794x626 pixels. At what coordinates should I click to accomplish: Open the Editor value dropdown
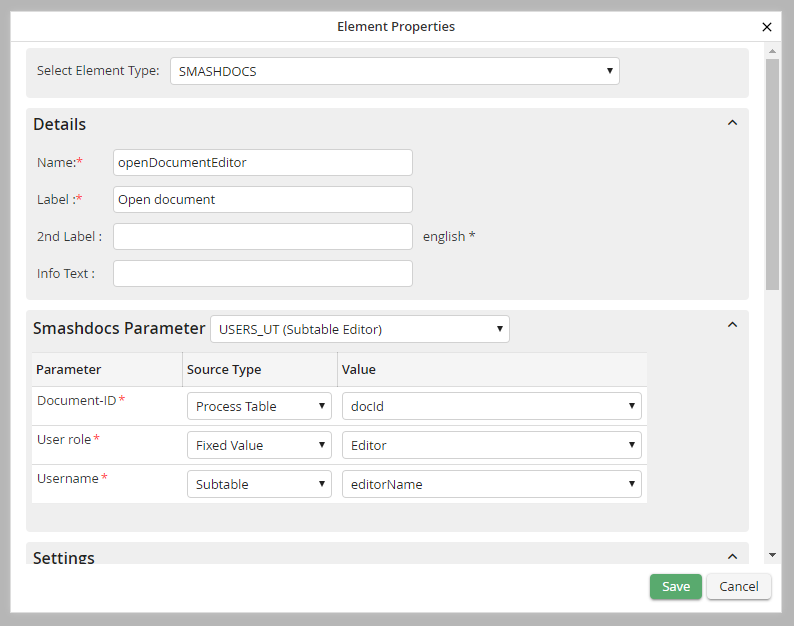click(492, 445)
